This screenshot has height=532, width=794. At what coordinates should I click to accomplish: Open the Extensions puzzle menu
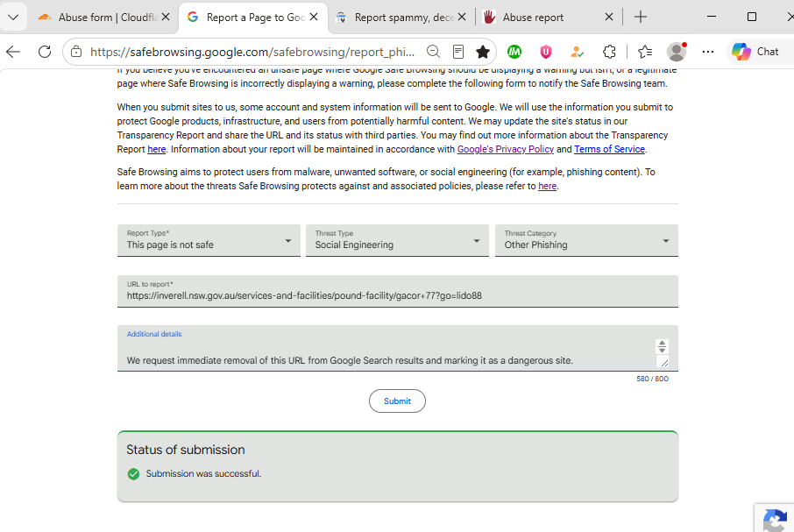[609, 52]
